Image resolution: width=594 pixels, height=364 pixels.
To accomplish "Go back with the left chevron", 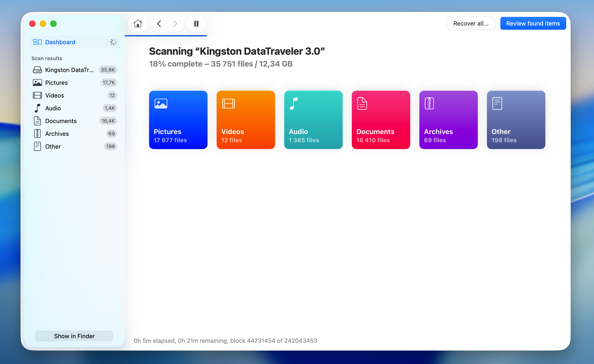I will (x=159, y=24).
